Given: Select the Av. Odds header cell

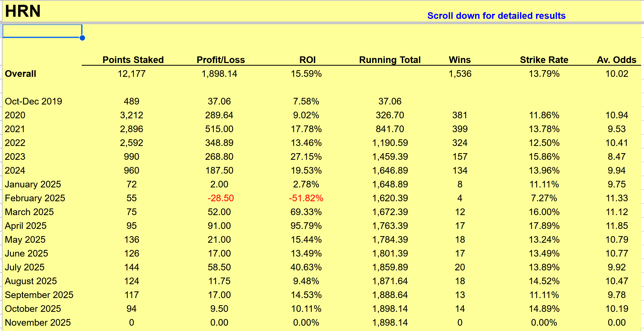Looking at the screenshot, I should pyautogui.click(x=616, y=60).
